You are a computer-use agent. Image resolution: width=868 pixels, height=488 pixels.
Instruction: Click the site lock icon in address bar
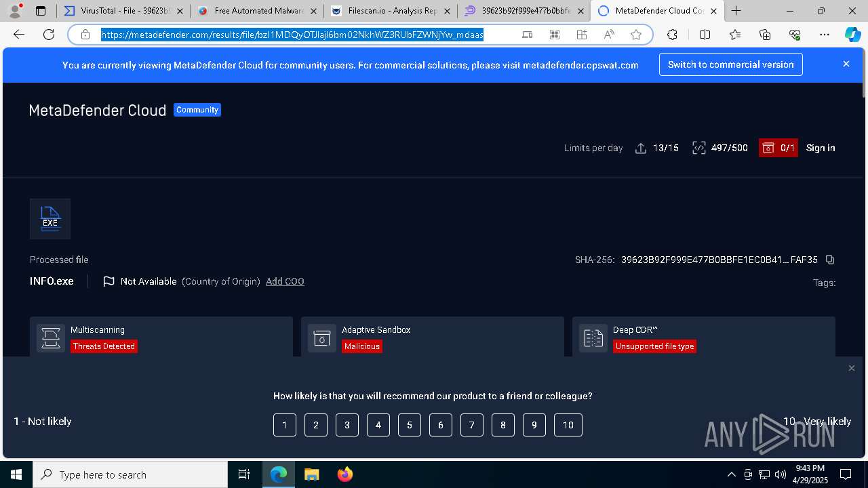tap(85, 35)
